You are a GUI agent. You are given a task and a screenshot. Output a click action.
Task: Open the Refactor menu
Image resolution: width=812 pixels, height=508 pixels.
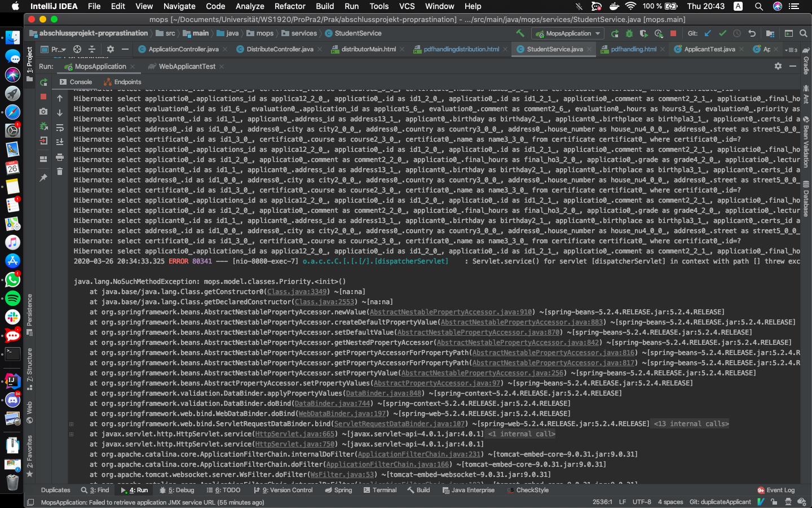pyautogui.click(x=290, y=6)
